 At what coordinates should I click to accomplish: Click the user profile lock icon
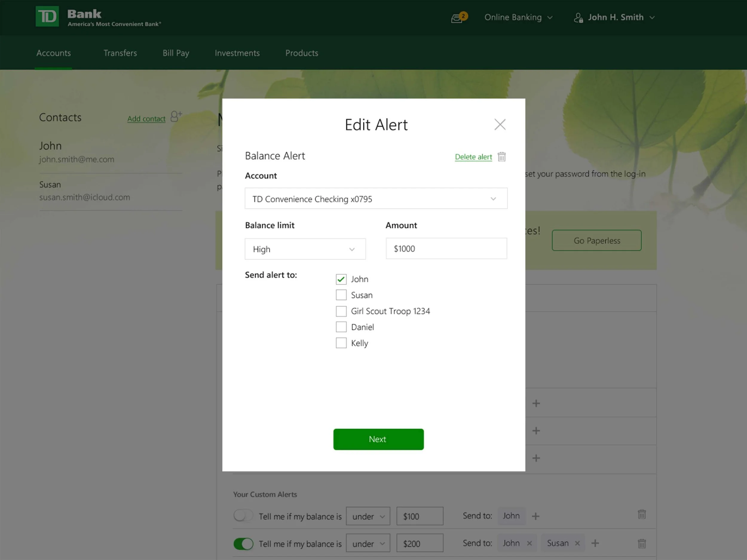point(578,18)
